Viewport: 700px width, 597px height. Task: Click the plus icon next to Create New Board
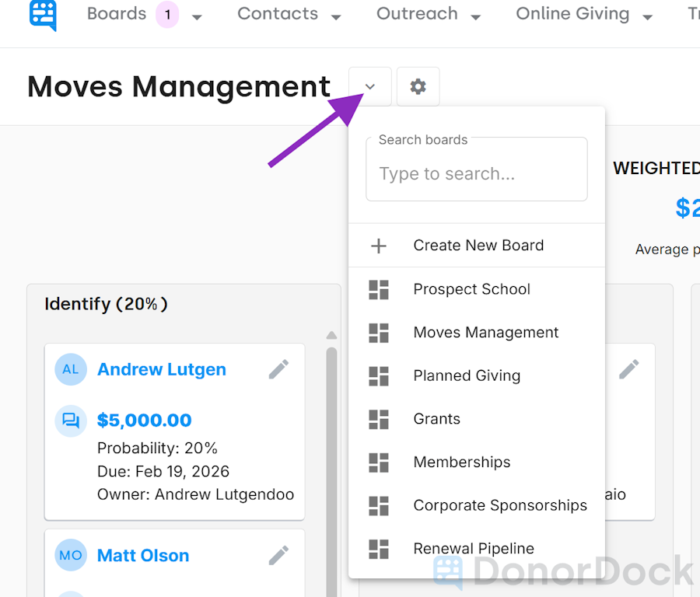coord(379,246)
